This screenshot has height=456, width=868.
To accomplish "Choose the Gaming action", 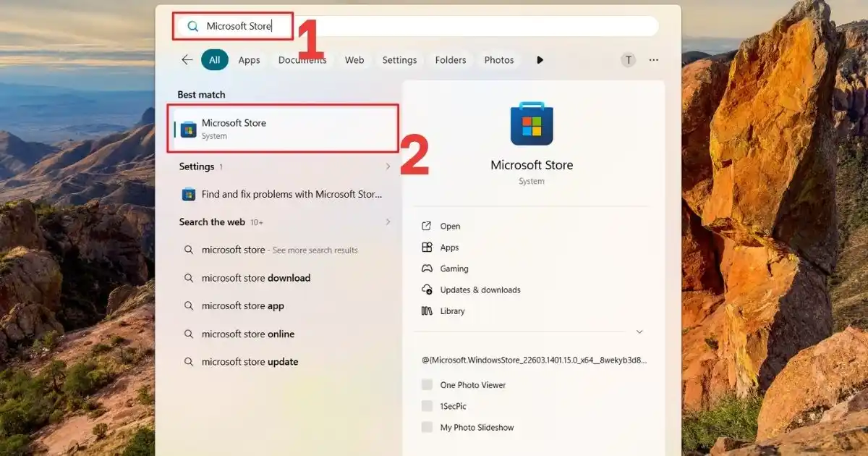I will click(x=454, y=269).
